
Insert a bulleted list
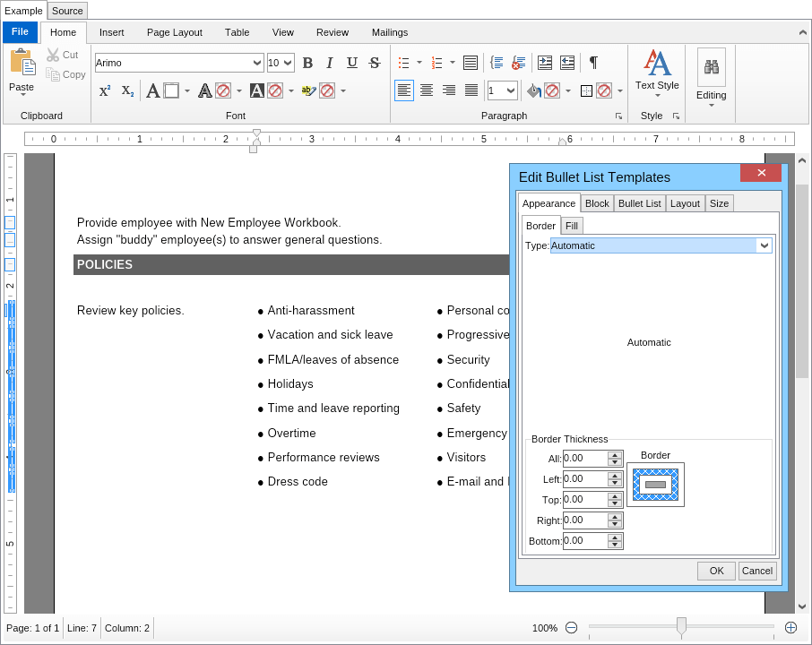[403, 63]
